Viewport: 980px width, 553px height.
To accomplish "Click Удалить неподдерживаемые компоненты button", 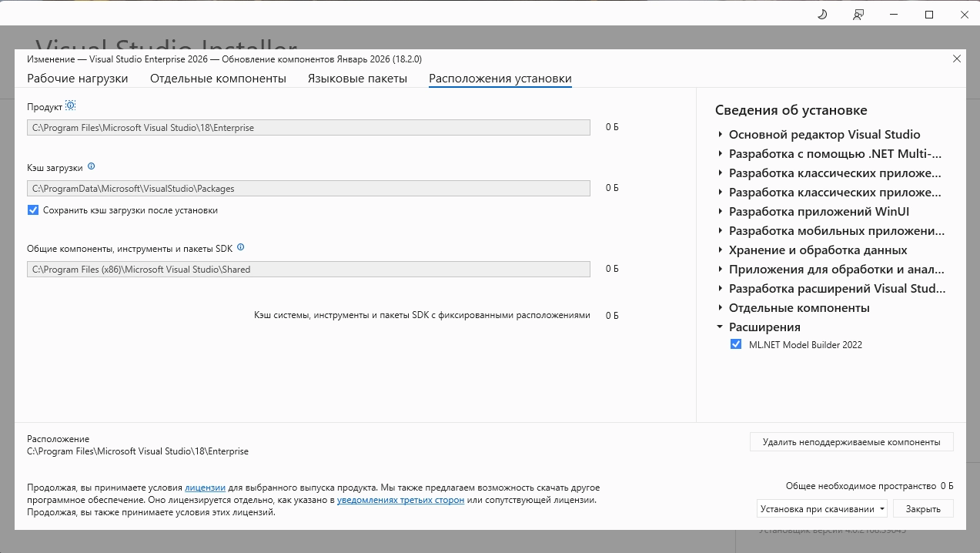I will [x=851, y=442].
